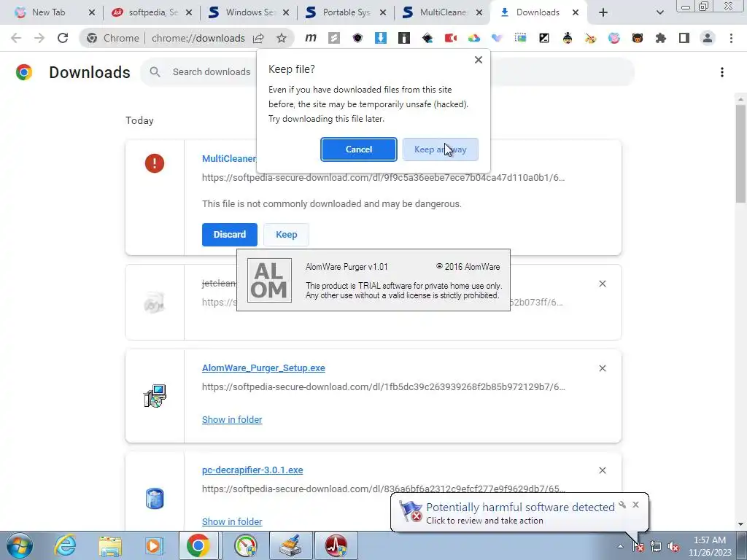Open the blue download-arrow extension

(x=380, y=38)
